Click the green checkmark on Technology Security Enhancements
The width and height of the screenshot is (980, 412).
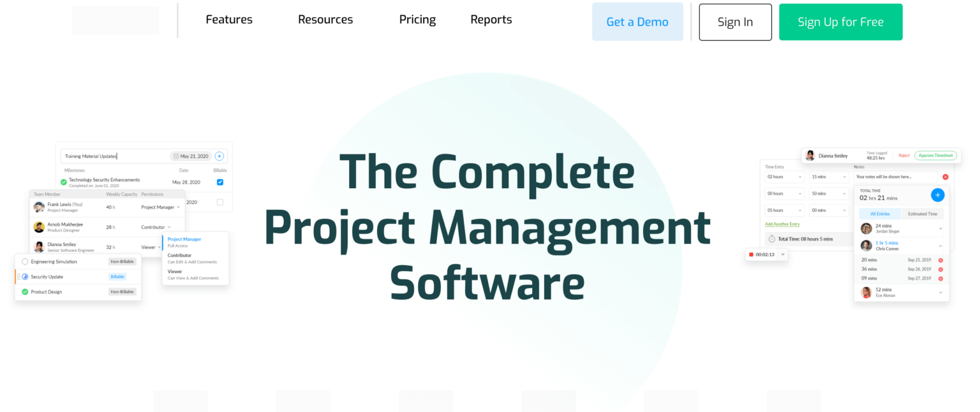(63, 182)
